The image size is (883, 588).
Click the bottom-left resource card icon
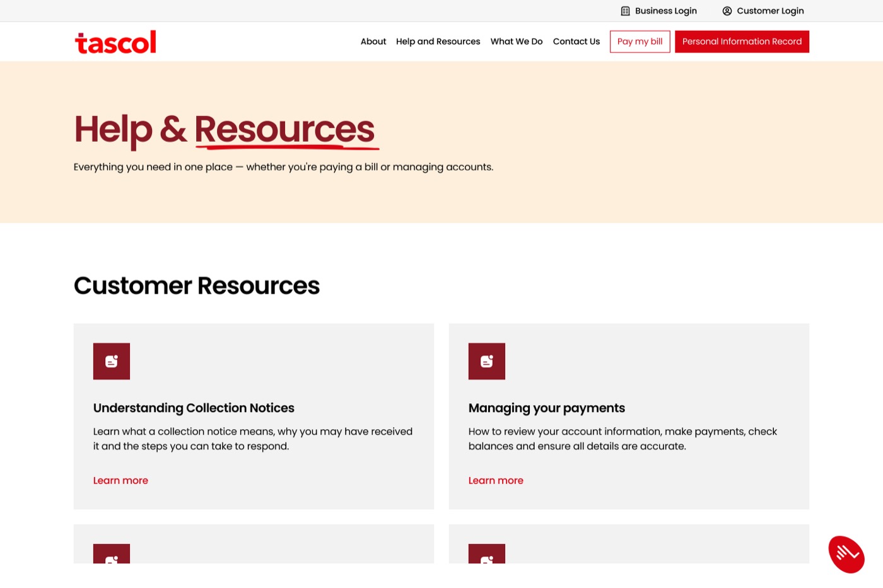pyautogui.click(x=111, y=561)
